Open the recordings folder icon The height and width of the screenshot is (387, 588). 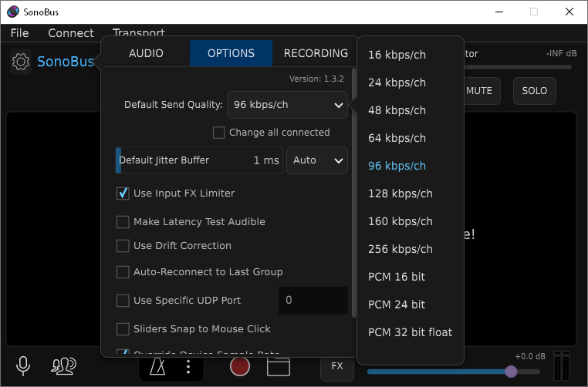point(279,366)
